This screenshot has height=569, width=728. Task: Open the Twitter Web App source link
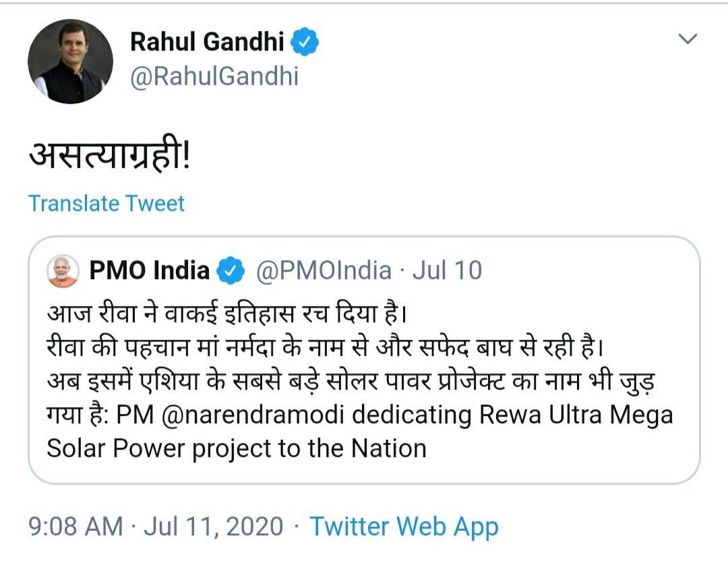point(404,527)
